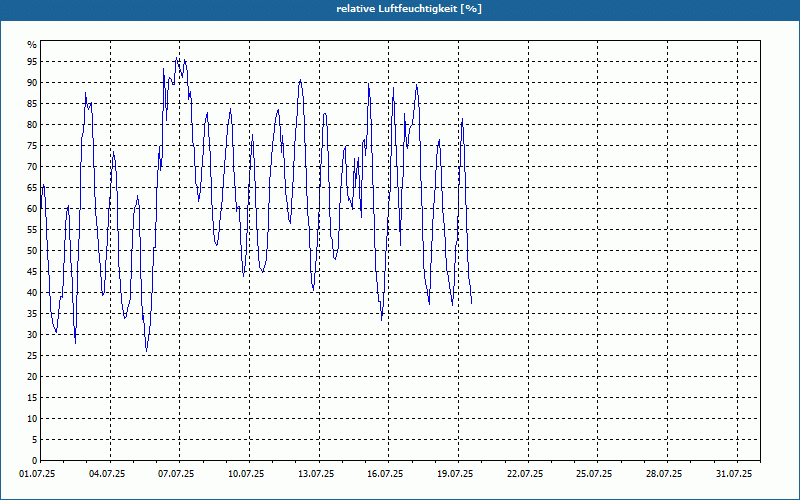Screen dimensions: 800x500
Task: Click the 01.07.25 date label
Action: 38,474
